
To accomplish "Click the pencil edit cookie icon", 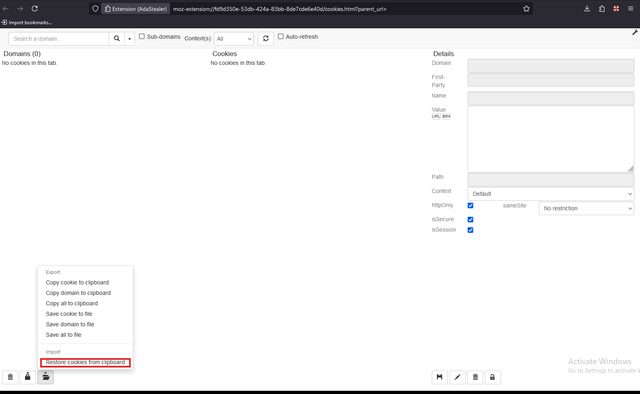I will tap(458, 377).
